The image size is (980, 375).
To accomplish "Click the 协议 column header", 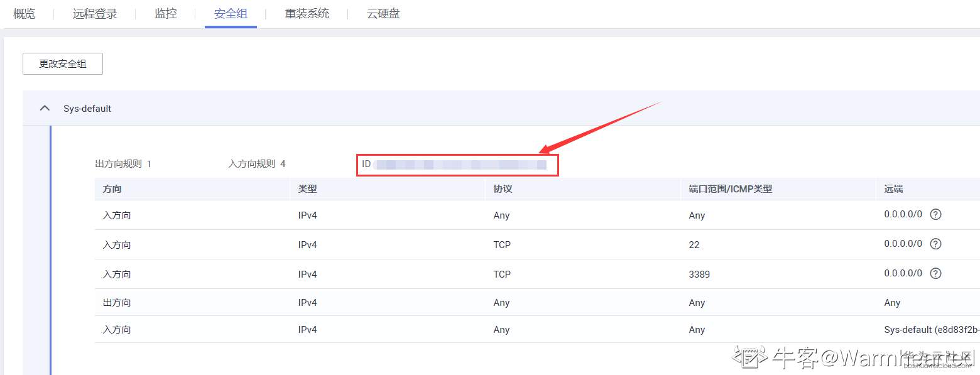I will [x=503, y=189].
